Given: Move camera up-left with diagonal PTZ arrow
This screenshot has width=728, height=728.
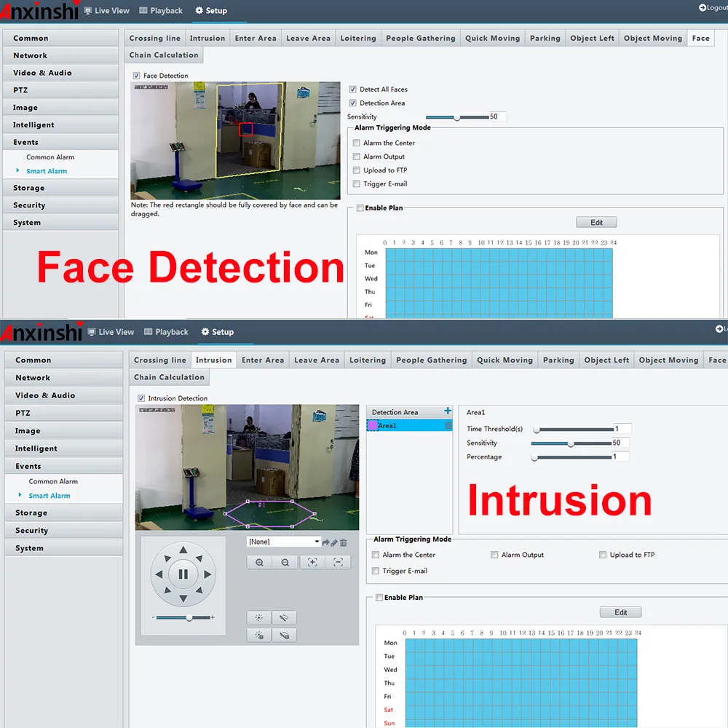Looking at the screenshot, I should 167,558.
